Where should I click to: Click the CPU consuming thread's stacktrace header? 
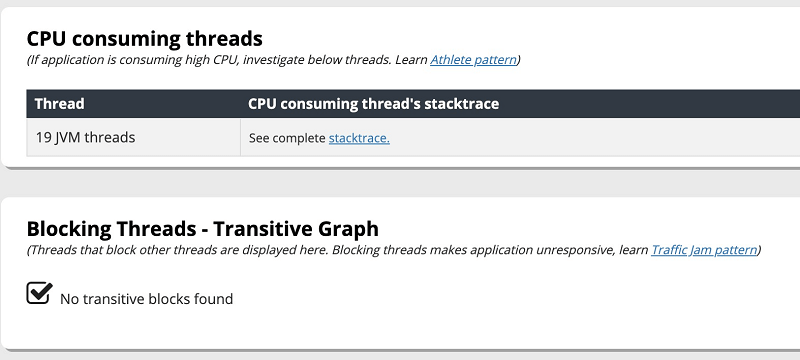373,104
